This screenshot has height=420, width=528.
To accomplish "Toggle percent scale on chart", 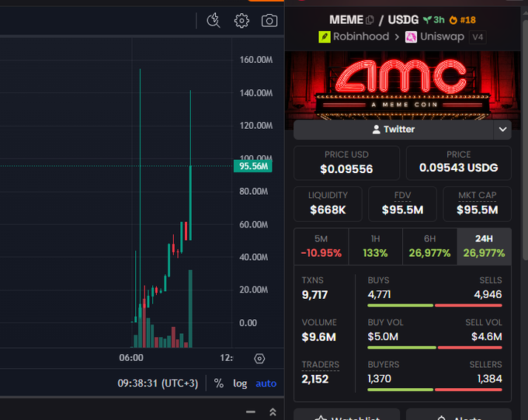I will 219,384.
